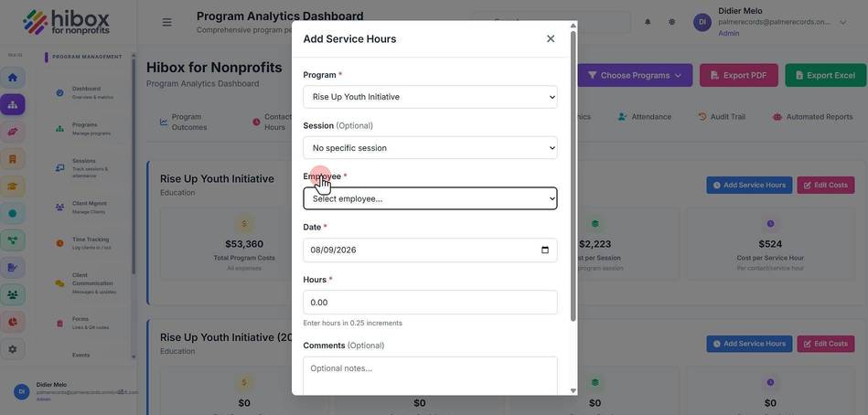This screenshot has width=868, height=415.
Task: Open the Audit Trail tab
Action: coord(722,117)
